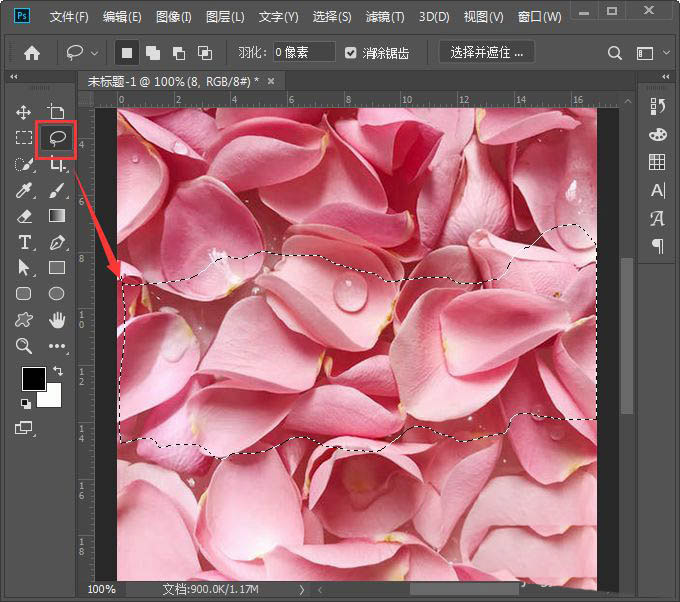Select the Rounded Rectangle tool
The width and height of the screenshot is (680, 602).
(x=23, y=294)
